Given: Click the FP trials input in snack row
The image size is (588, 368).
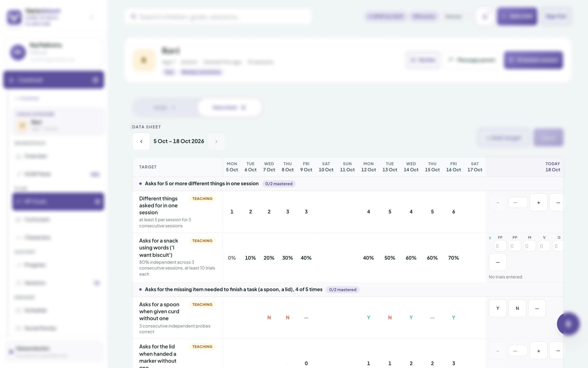Looking at the screenshot, I should point(500,246).
